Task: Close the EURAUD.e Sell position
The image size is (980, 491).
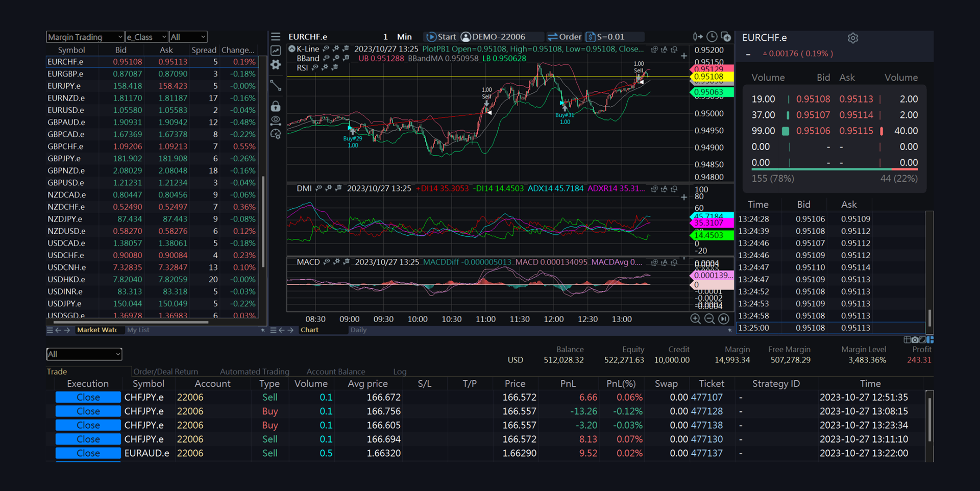Action: pyautogui.click(x=88, y=453)
